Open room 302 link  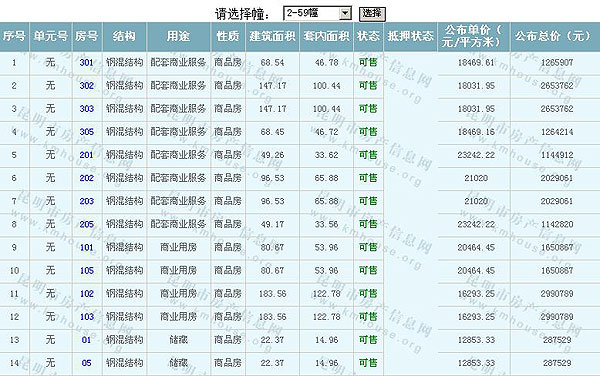pos(86,85)
